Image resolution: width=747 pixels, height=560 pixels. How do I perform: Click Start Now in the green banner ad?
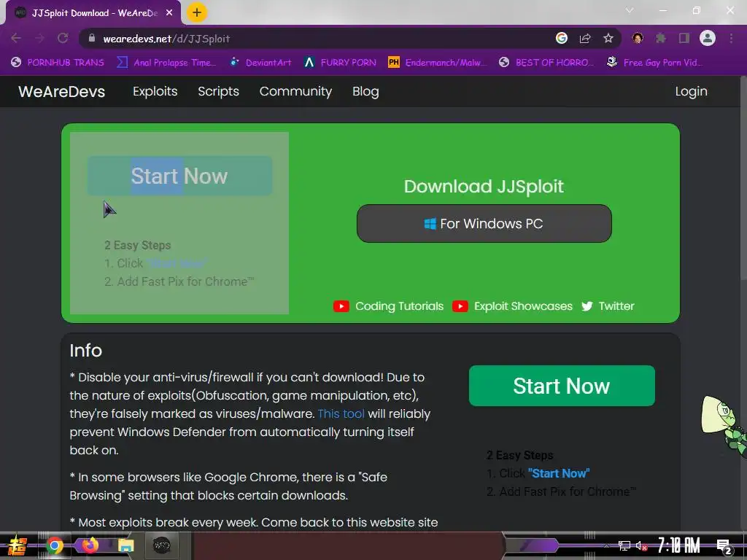(x=179, y=176)
